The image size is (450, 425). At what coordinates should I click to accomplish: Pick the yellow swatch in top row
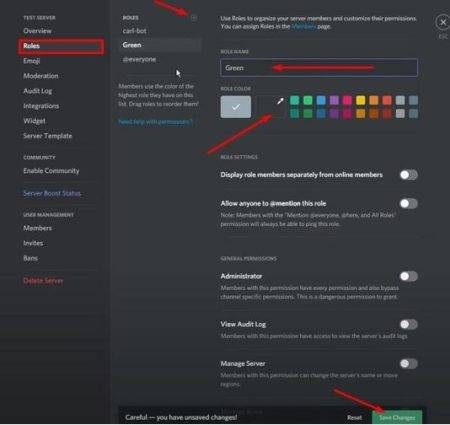coord(360,100)
